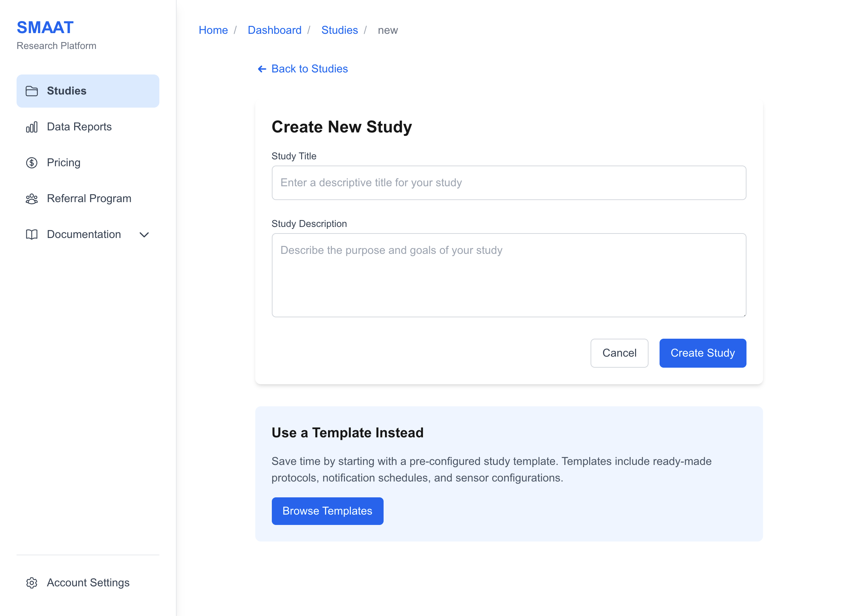Viewport: 841px width, 616px height.
Task: Follow the Back to Studies link
Action: coord(309,69)
